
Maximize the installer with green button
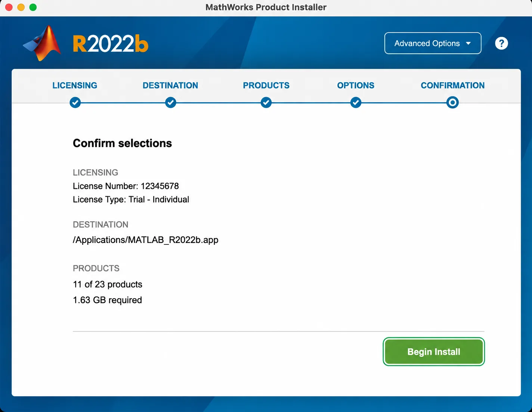pos(33,7)
